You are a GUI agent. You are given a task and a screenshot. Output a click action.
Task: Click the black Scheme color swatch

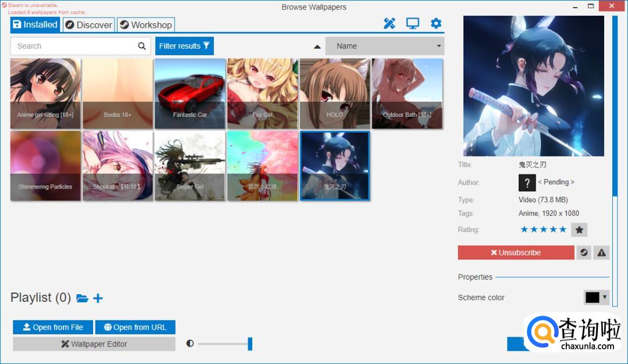click(592, 297)
